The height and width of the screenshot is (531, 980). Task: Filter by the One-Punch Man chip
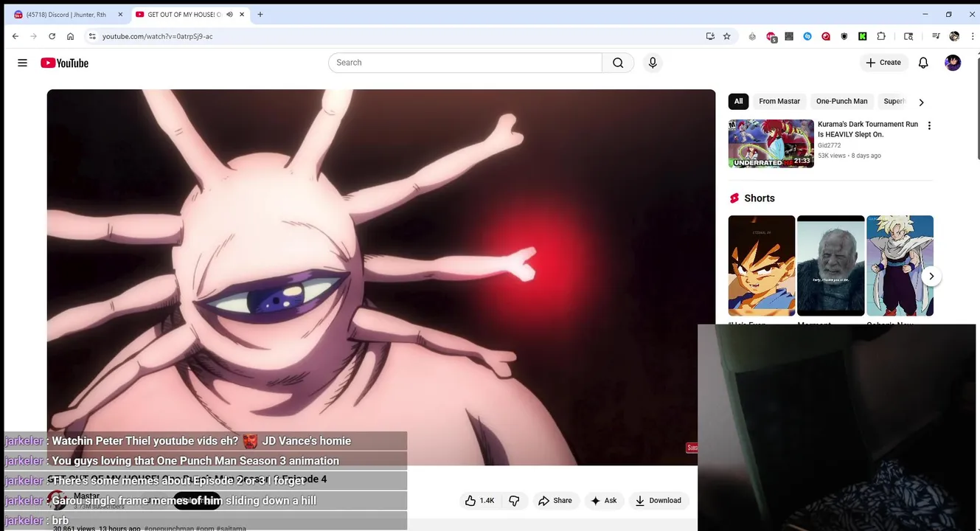coord(841,102)
